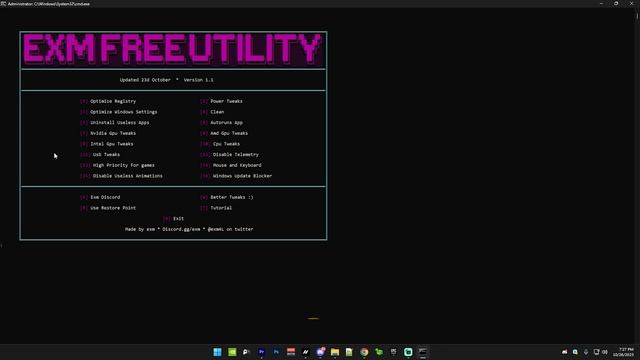Click the 'Exm Discord' option text

(x=105, y=197)
